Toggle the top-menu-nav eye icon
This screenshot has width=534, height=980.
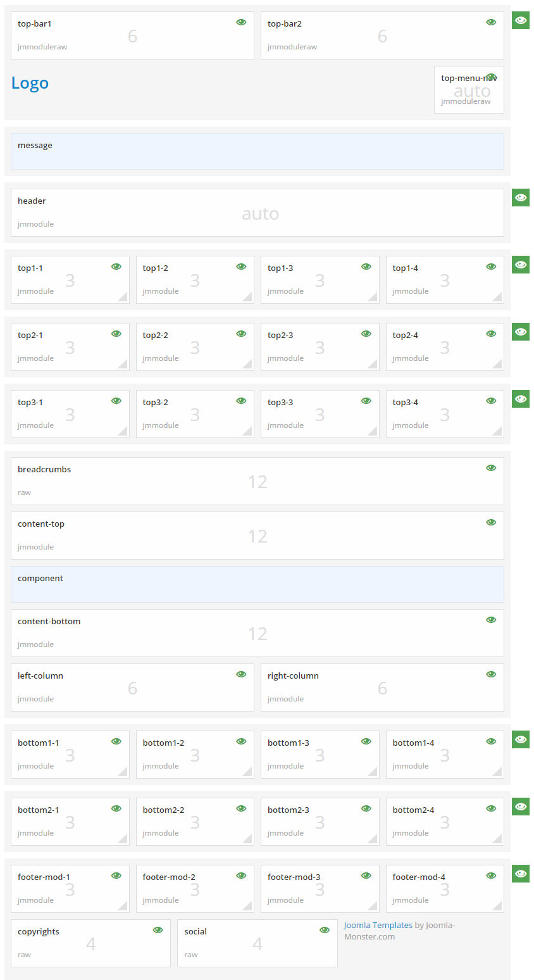(491, 77)
